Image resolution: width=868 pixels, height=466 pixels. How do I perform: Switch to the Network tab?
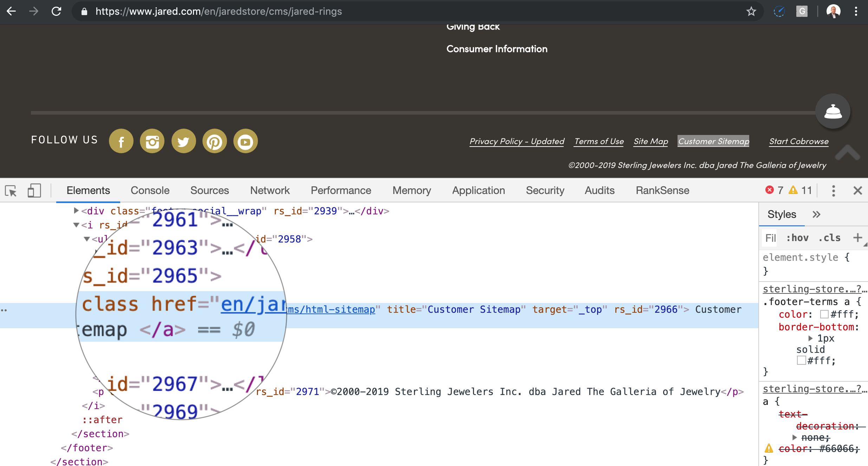click(x=270, y=190)
